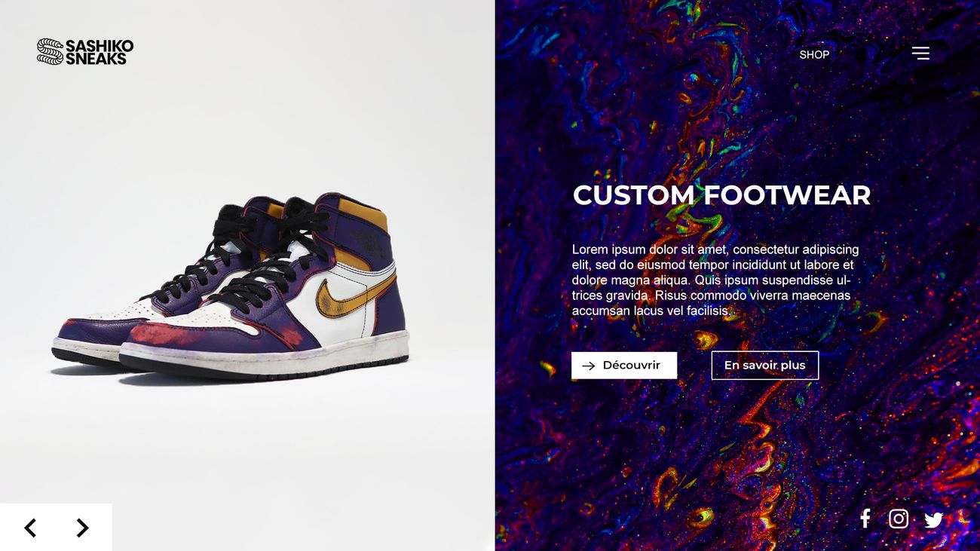Viewport: 980px width, 551px height.
Task: Click the SASHIKO SNEAKS wordmark text
Action: tap(99, 52)
